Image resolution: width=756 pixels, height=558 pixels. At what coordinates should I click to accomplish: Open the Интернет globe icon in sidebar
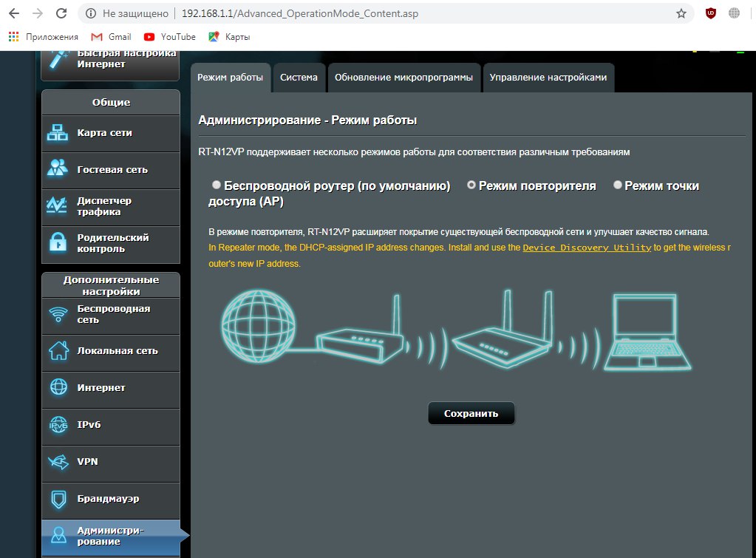[x=59, y=387]
